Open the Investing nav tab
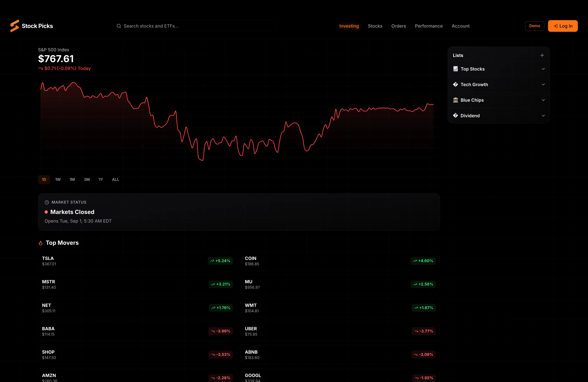588x382 pixels. [x=349, y=26]
